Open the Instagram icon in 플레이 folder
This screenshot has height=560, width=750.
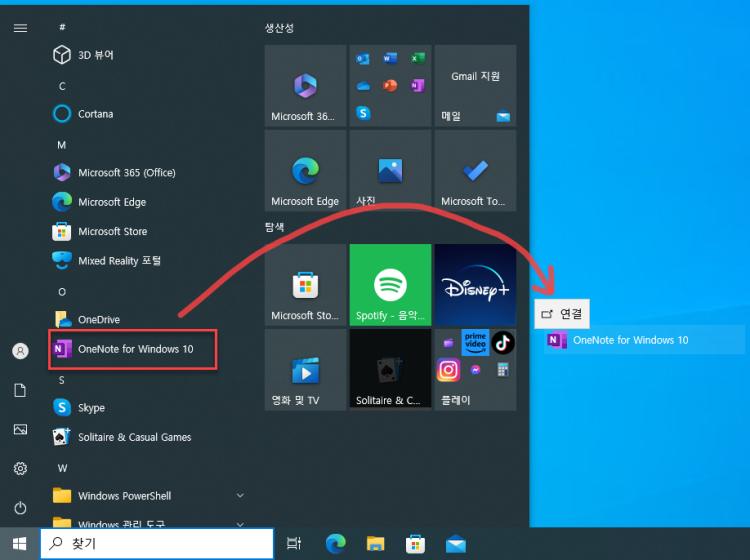coord(448,370)
